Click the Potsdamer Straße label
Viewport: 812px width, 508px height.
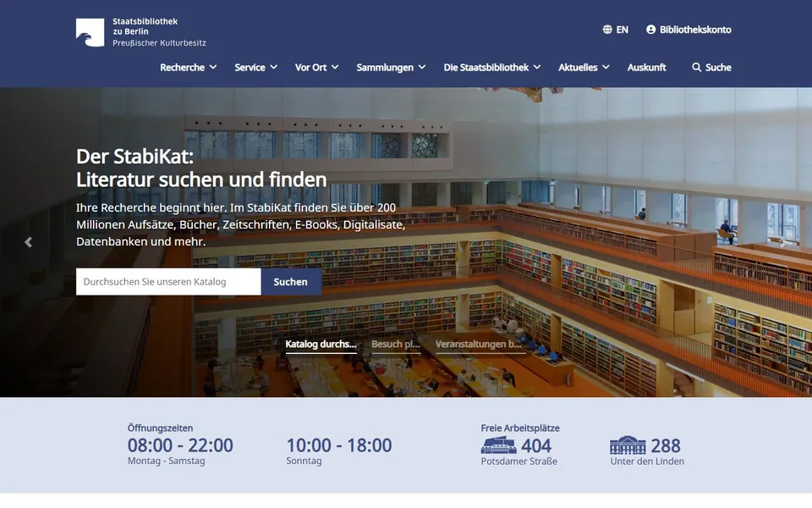click(x=518, y=461)
